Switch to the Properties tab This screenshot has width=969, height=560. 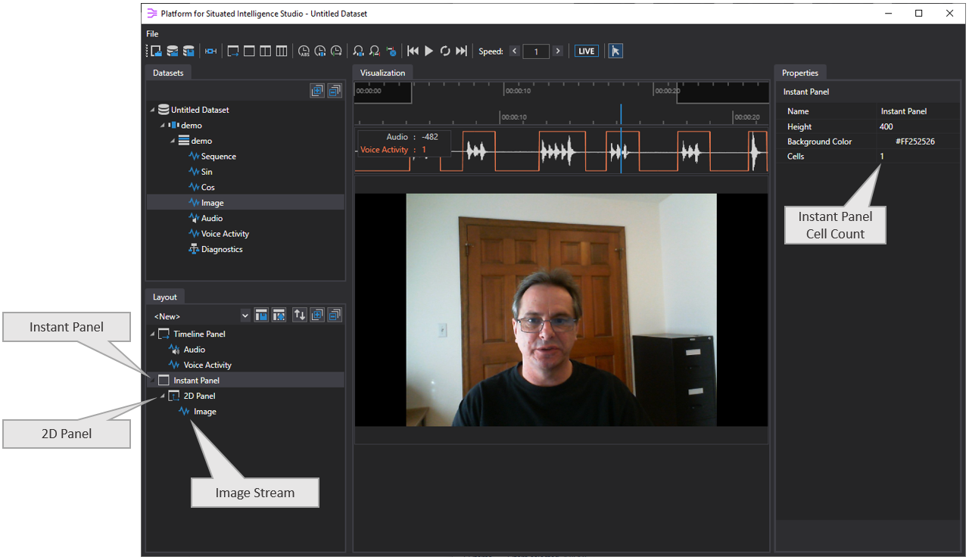[x=800, y=73]
